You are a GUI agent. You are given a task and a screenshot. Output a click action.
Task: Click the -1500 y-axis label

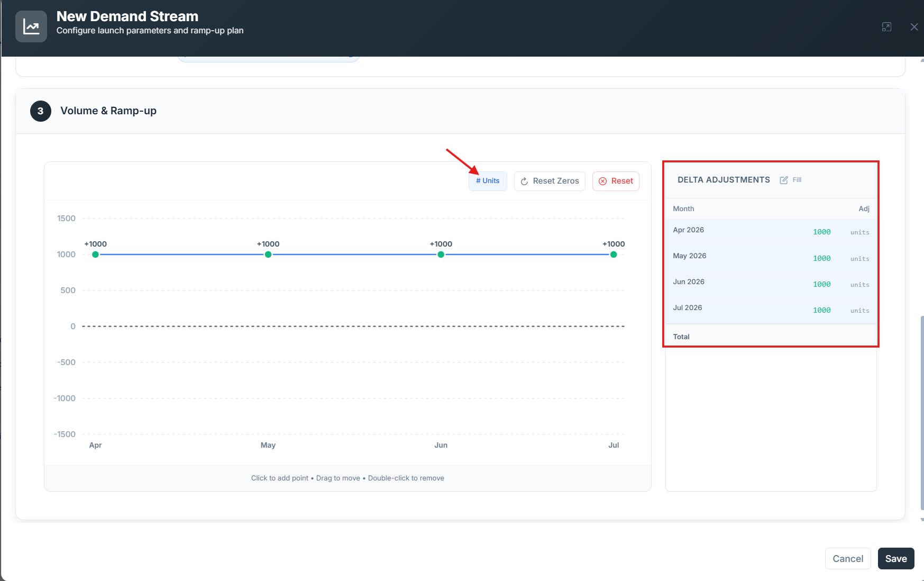tap(65, 434)
